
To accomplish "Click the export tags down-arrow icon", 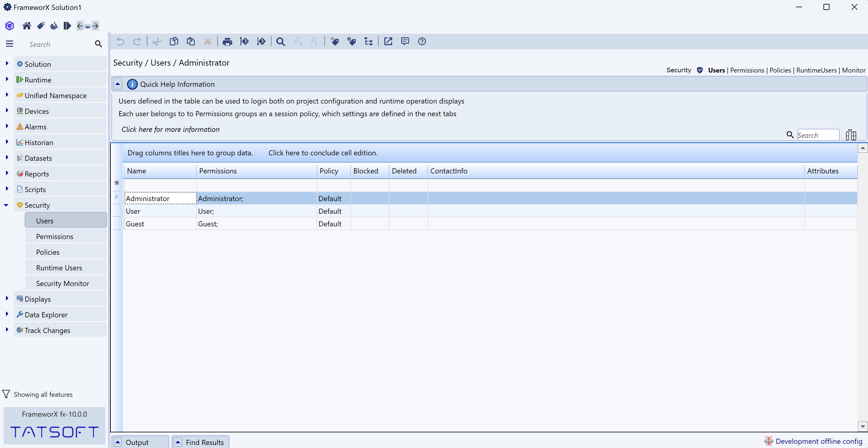I will [x=261, y=42].
